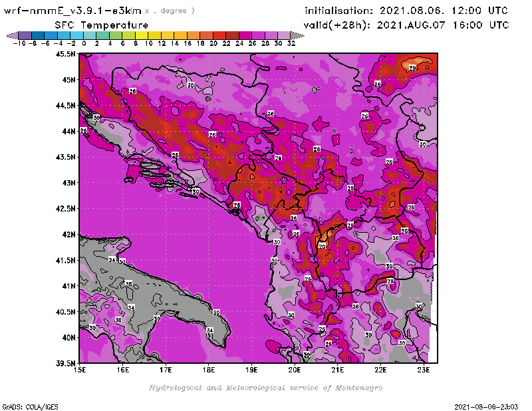This screenshot has width=532, height=411.
Task: Select the '2021-08-06-23:03' timestamp
Action: (486, 407)
